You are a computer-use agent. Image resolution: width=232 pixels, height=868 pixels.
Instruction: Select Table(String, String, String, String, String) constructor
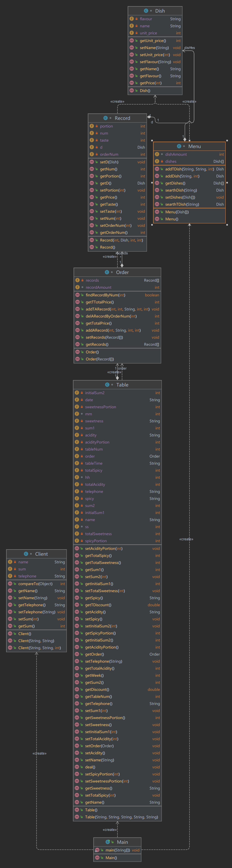pos(121,817)
